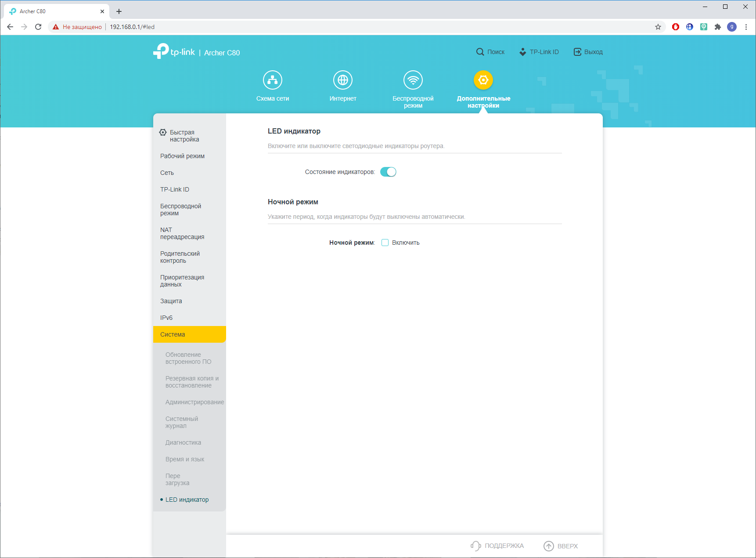Click the Internet (Интернет) globe icon
Screen dimensions: 756x558
[x=343, y=80]
